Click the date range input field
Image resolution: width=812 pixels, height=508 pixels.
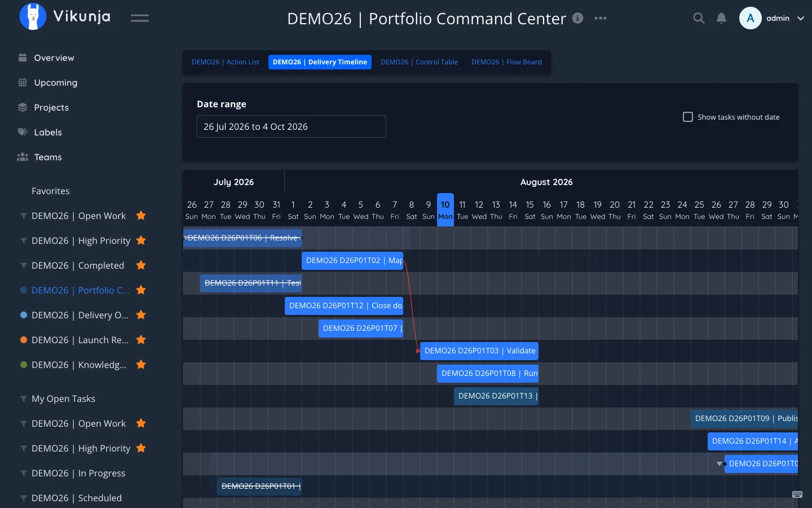[292, 126]
